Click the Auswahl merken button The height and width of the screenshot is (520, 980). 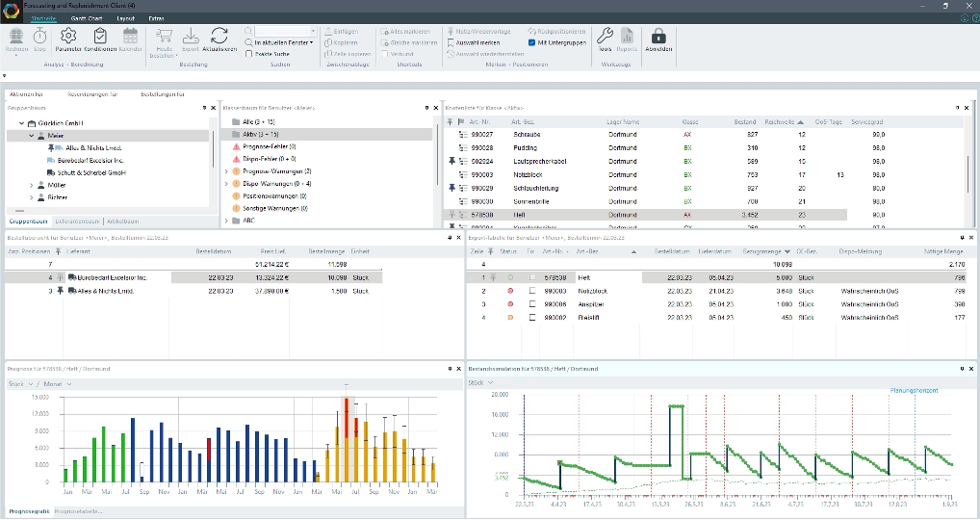click(476, 42)
